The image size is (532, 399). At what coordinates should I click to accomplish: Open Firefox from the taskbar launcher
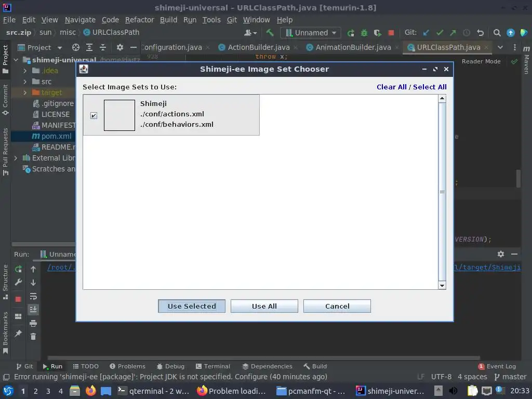pyautogui.click(x=90, y=391)
